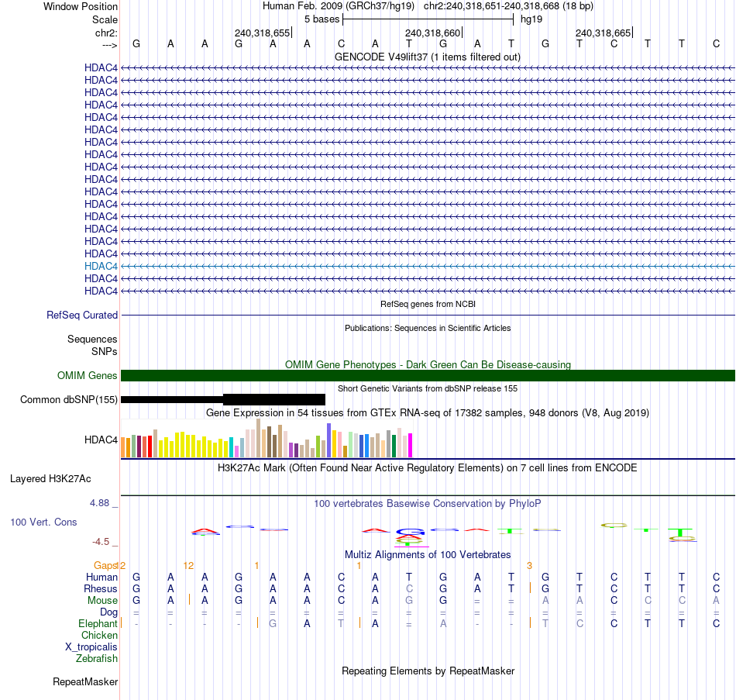This screenshot has height=700, width=736.
Task: Click the 5 bases scale text
Action: [322, 19]
